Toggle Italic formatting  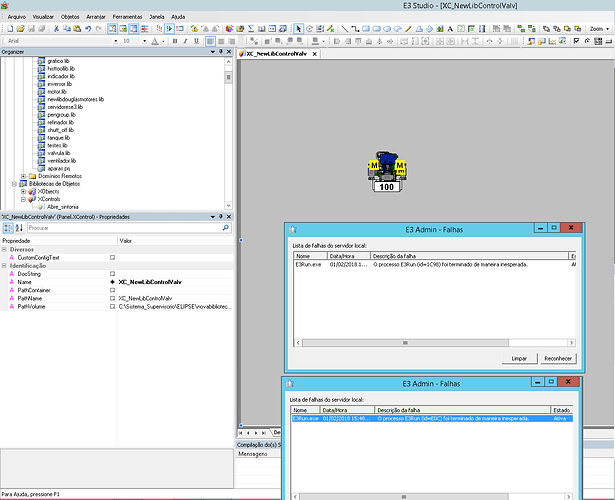coord(186,41)
